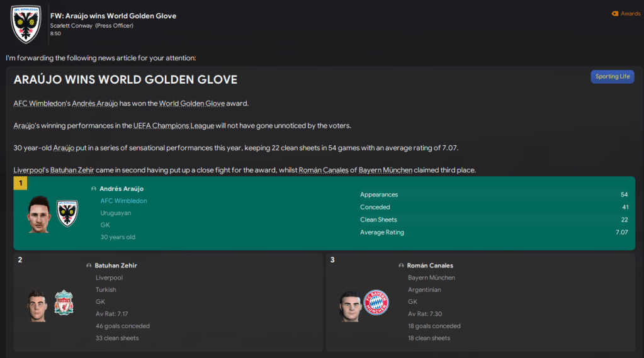Select the Andrés Araújo name in winner panel
Image resolution: width=644 pixels, height=358 pixels.
[x=121, y=189]
